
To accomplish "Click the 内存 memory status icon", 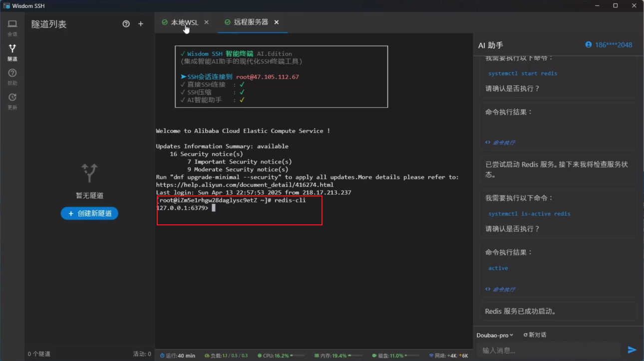I will click(x=317, y=356).
